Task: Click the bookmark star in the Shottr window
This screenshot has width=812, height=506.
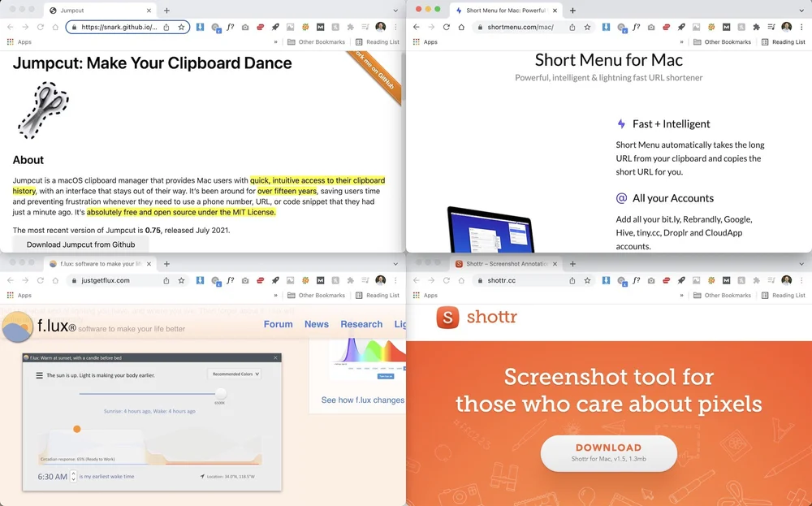Action: (587, 280)
